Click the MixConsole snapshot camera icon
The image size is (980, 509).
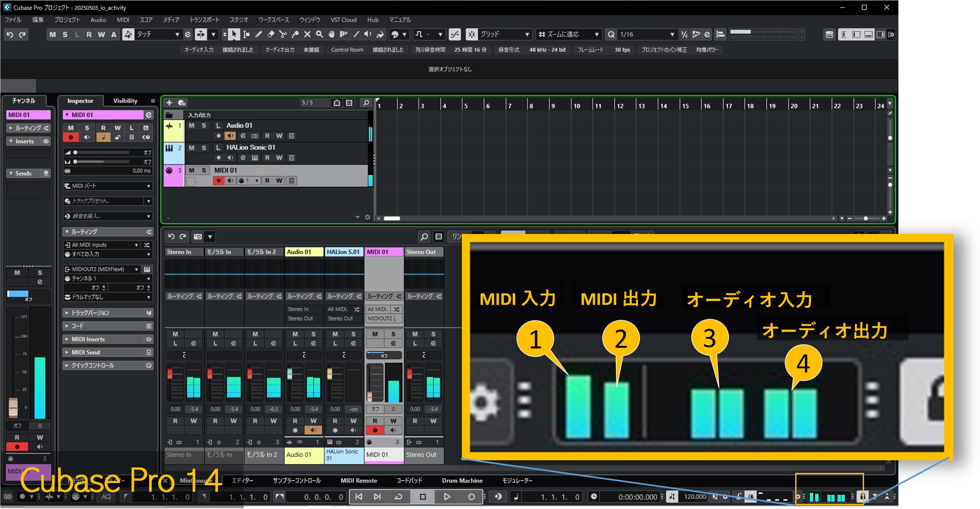click(x=198, y=237)
